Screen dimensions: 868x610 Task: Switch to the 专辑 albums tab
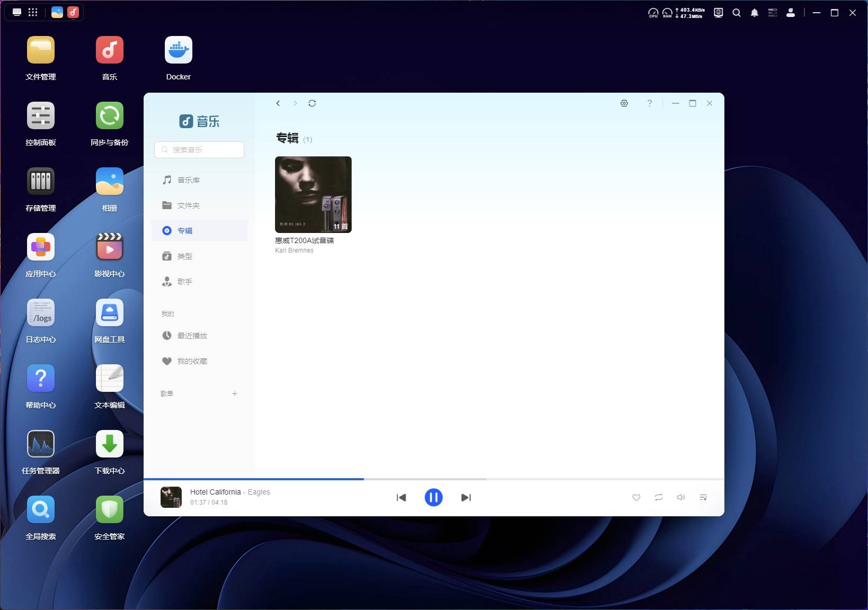(x=185, y=230)
